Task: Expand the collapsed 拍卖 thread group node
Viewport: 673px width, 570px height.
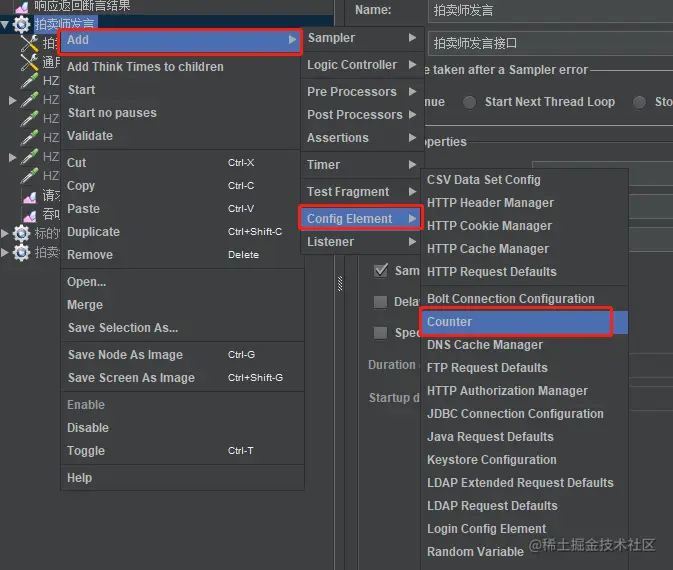Action: click(x=5, y=252)
